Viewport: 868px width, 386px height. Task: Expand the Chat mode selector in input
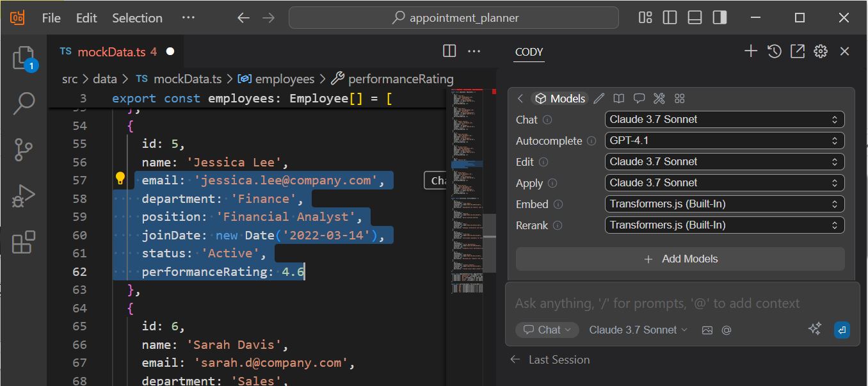point(547,330)
